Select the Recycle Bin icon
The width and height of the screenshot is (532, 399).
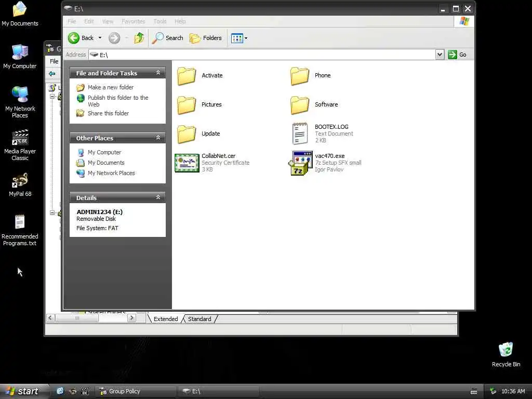[506, 354]
